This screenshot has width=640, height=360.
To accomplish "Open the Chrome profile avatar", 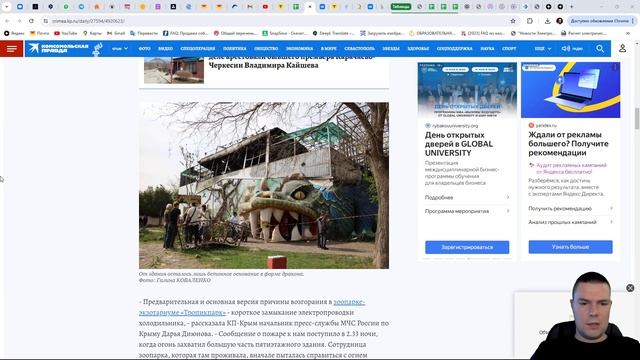I will coord(560,21).
